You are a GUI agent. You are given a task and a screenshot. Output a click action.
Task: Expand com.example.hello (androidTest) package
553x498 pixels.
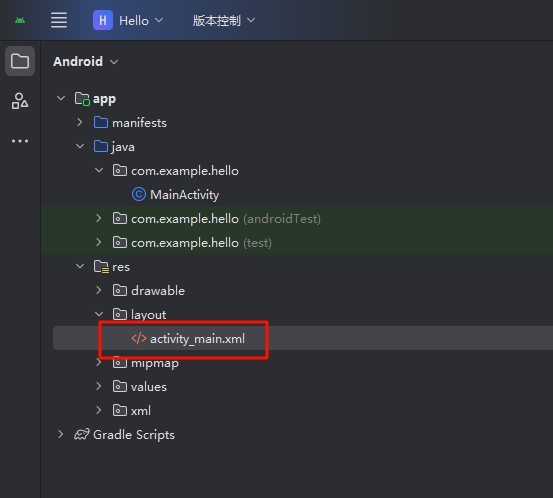(x=99, y=218)
